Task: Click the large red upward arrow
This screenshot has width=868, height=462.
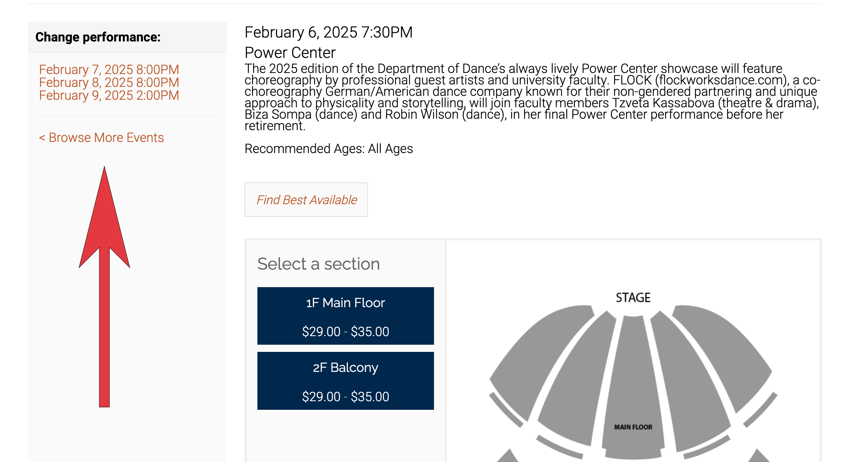Action: pos(104,286)
